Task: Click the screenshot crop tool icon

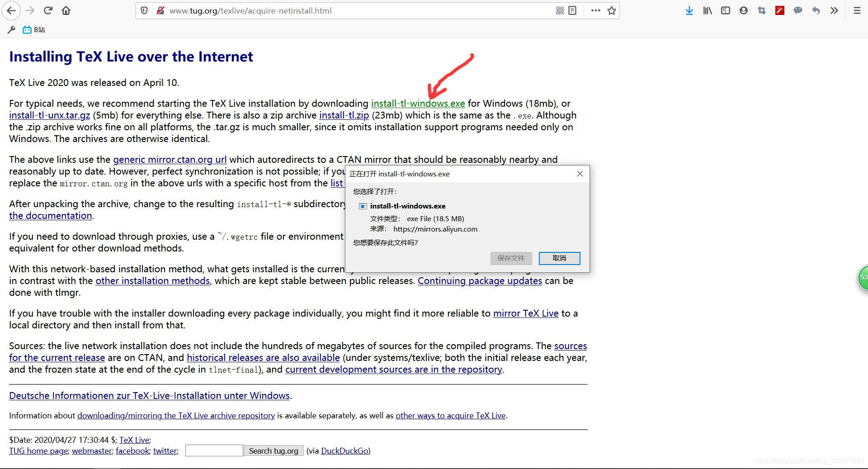Action: point(762,10)
